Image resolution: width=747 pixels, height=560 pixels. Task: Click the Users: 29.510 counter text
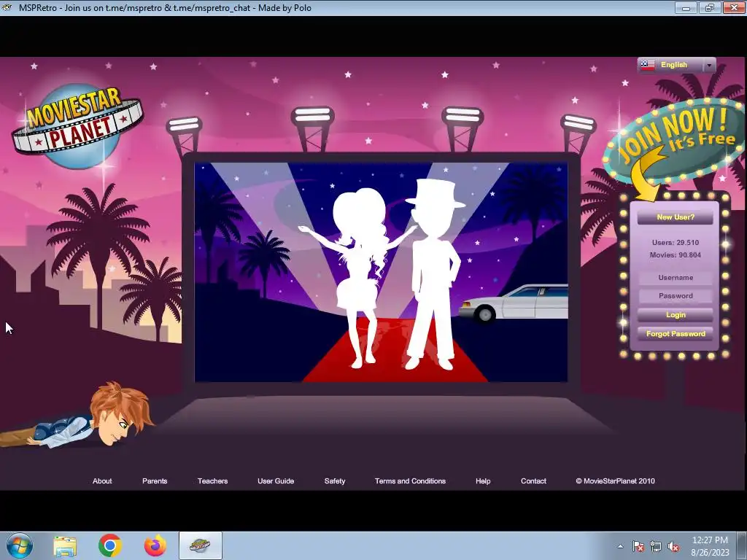pos(675,242)
